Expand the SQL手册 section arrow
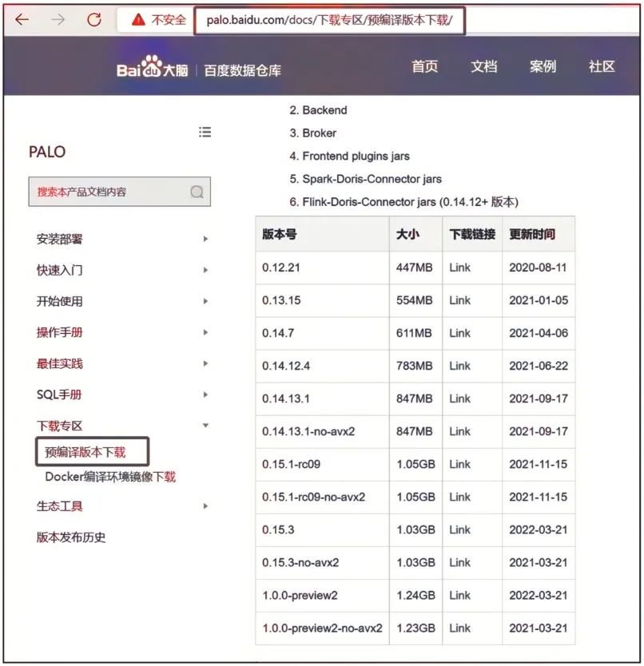 [205, 395]
